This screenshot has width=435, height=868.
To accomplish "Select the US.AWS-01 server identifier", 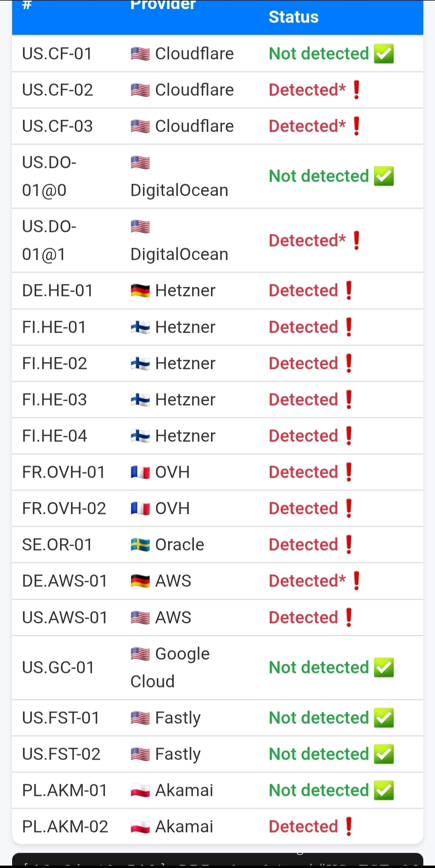I will click(65, 617).
